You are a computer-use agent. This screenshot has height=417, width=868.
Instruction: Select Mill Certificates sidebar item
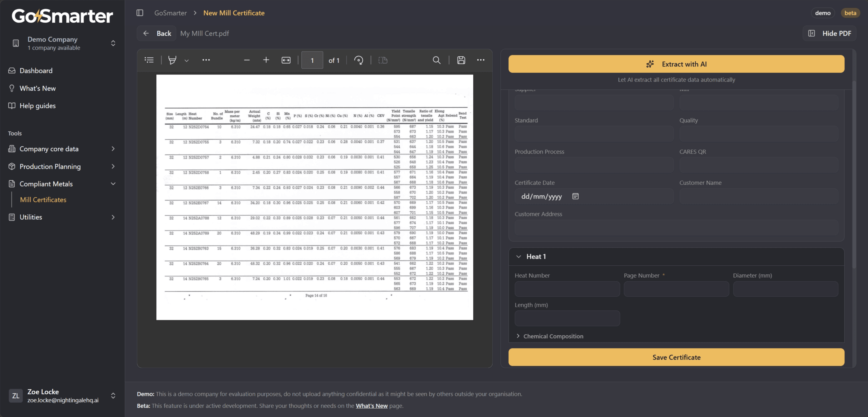pyautogui.click(x=43, y=200)
